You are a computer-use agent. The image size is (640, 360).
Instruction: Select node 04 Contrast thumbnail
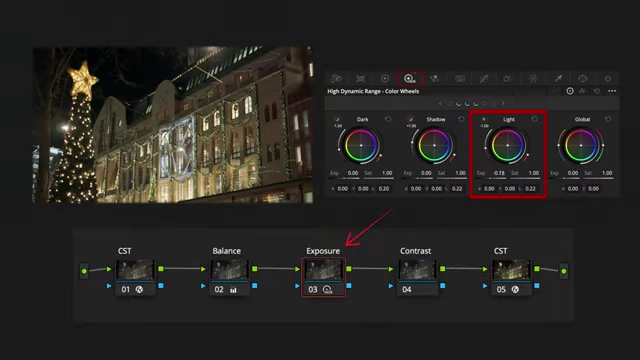coord(417,270)
